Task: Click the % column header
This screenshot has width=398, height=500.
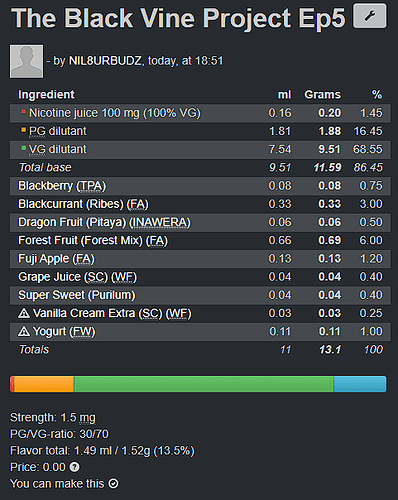Action: click(x=377, y=95)
